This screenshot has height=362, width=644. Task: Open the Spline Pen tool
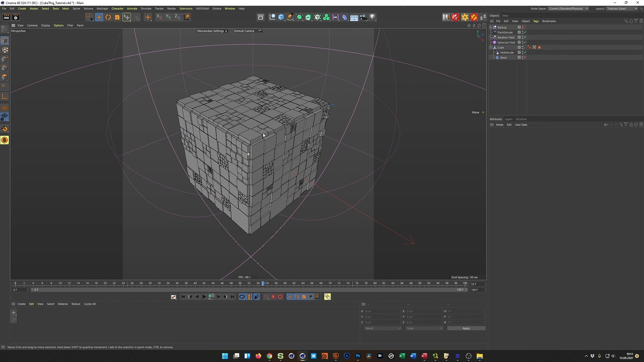click(x=290, y=17)
